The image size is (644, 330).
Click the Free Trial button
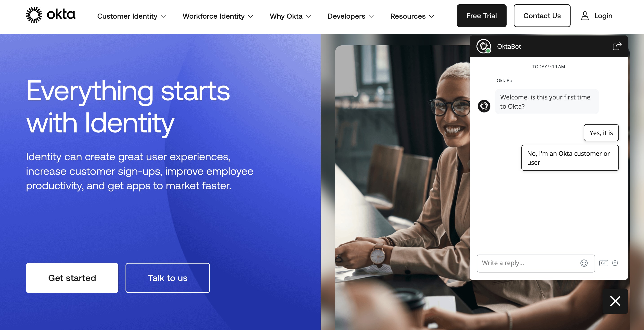click(481, 15)
